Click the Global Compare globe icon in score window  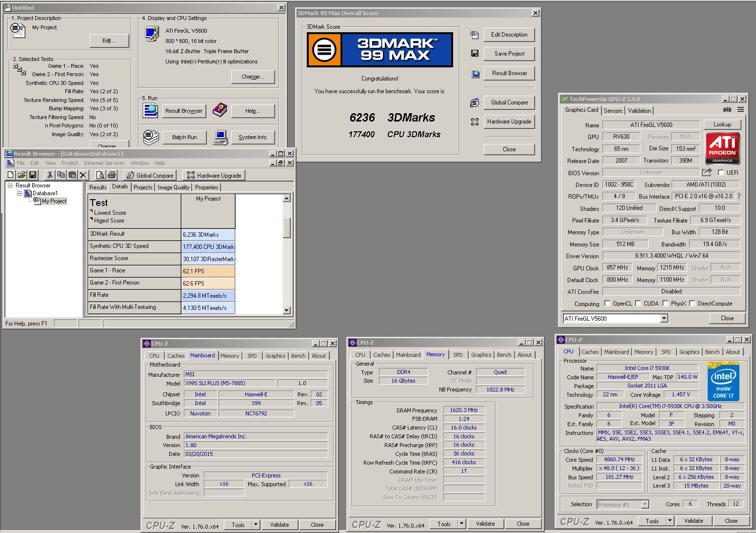tap(475, 102)
